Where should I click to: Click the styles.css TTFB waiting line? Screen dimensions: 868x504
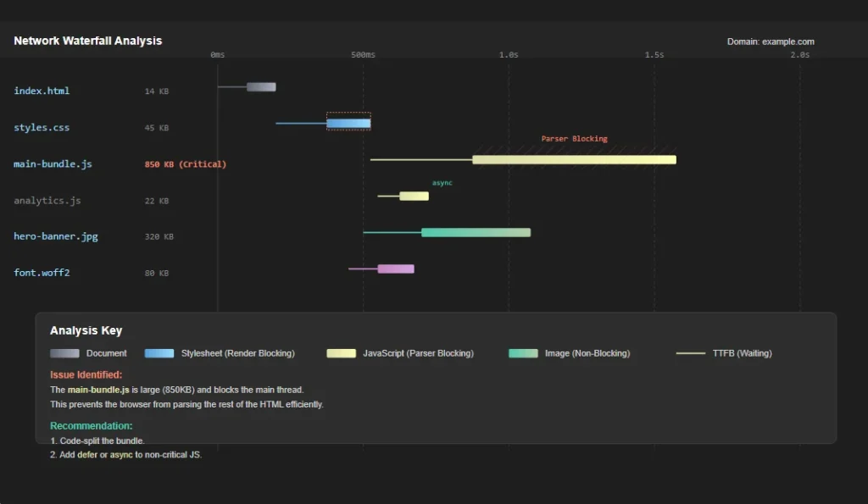[301, 124]
